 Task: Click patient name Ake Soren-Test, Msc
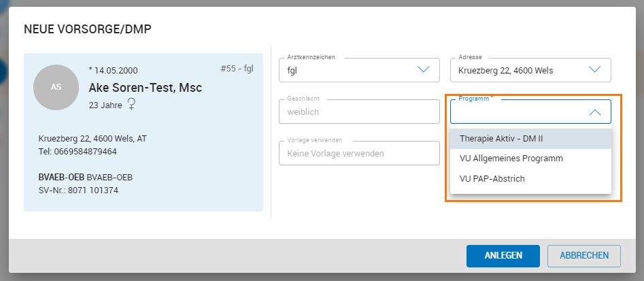point(146,88)
